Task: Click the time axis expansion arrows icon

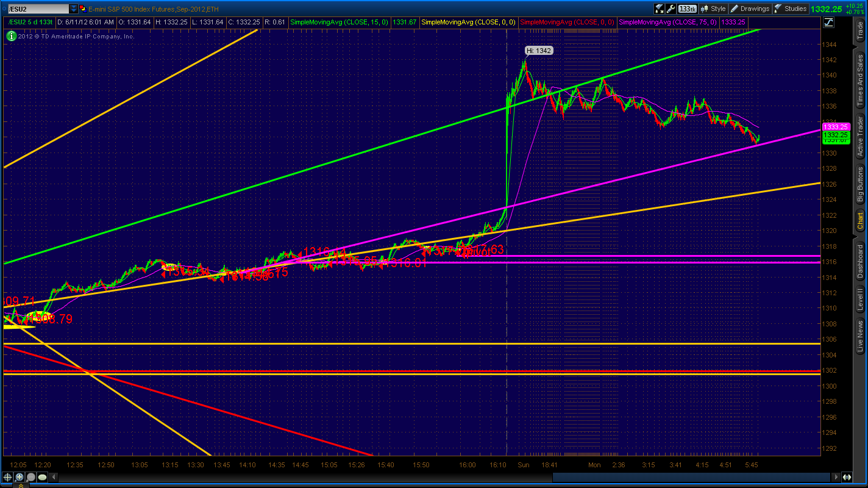Action: (848, 477)
